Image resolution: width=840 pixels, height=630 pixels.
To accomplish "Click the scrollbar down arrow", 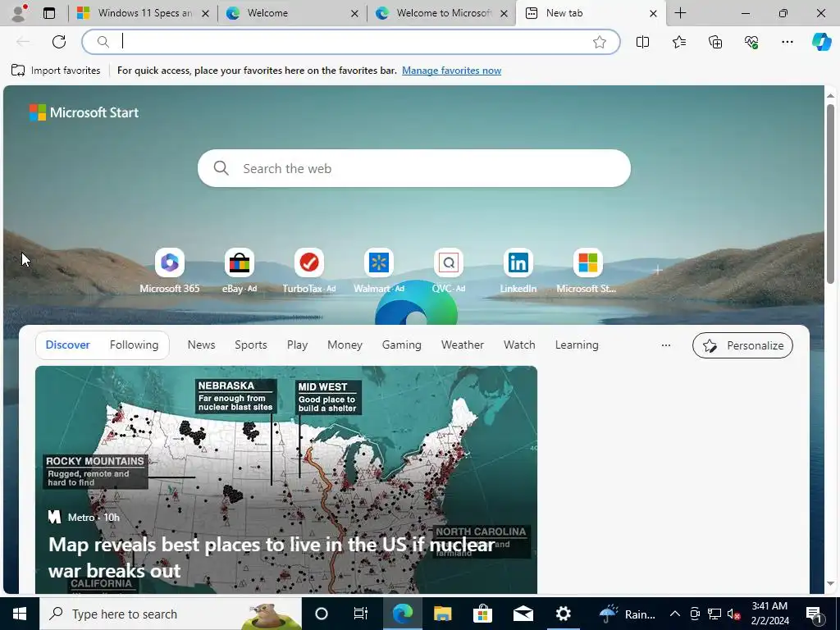I will pos(830,584).
